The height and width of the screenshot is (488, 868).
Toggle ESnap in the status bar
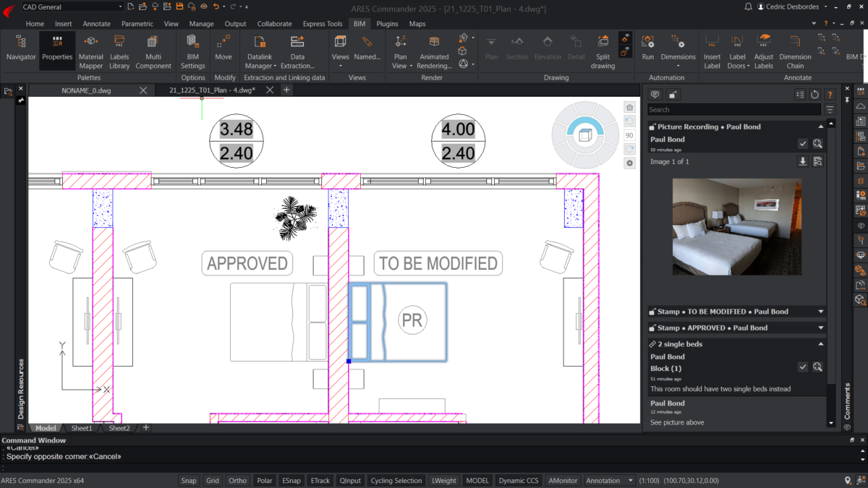[x=291, y=480]
